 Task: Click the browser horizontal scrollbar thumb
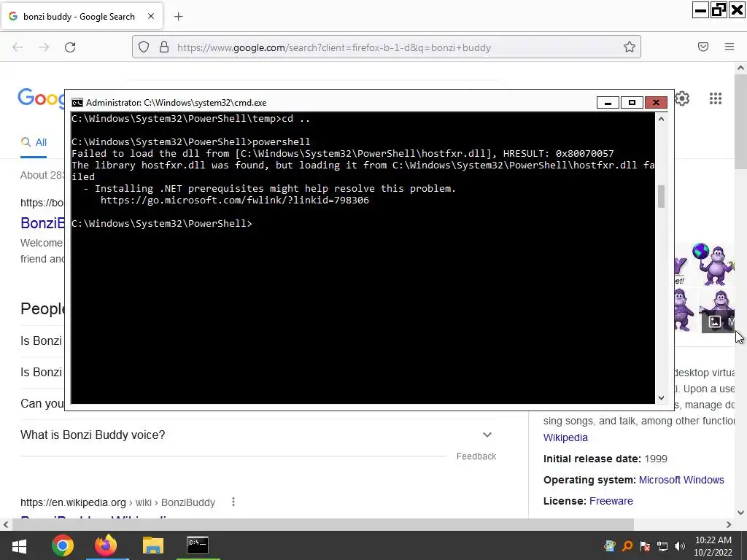click(x=323, y=524)
